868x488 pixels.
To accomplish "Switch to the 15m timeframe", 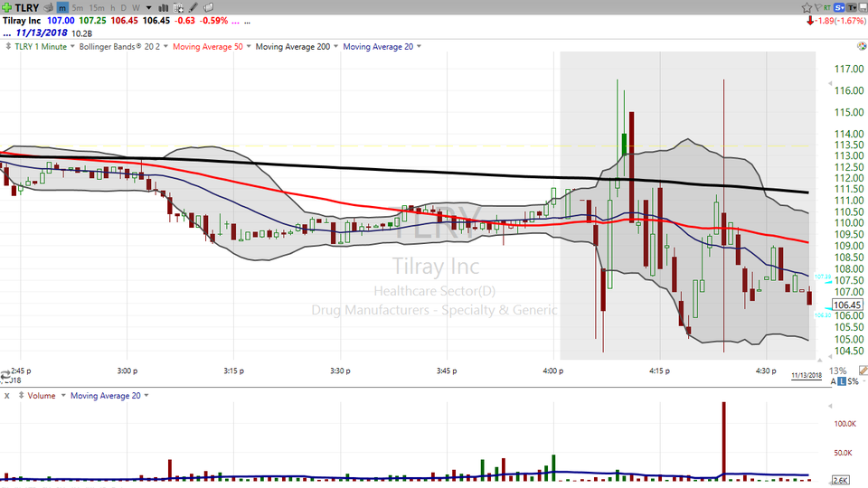I will coord(96,7).
